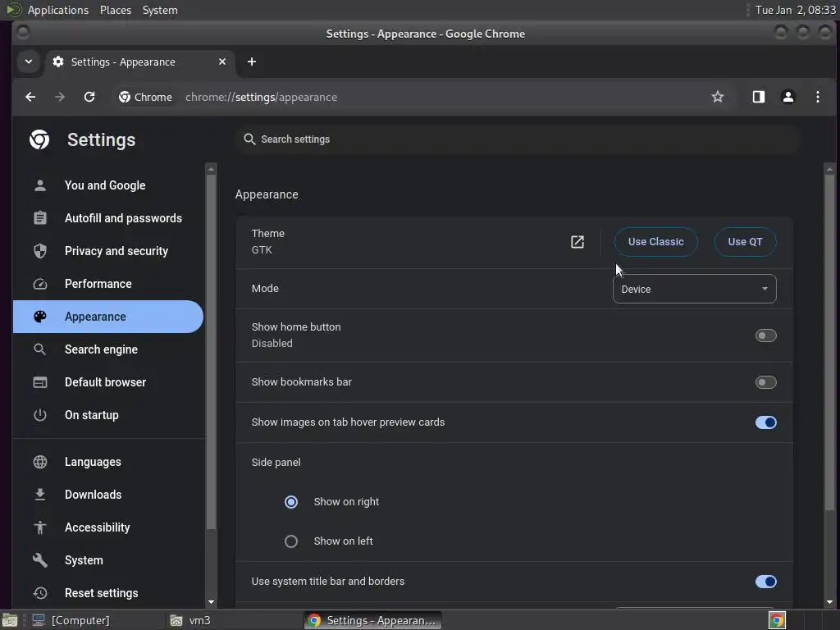This screenshot has height=630, width=840.
Task: Click show desktop icon in bottom panel
Action: tap(10, 620)
